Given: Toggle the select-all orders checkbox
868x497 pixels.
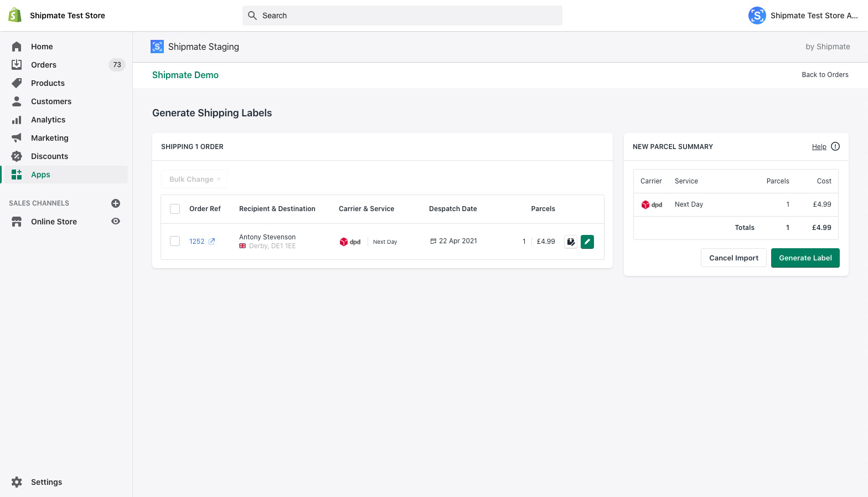Looking at the screenshot, I should pos(175,209).
